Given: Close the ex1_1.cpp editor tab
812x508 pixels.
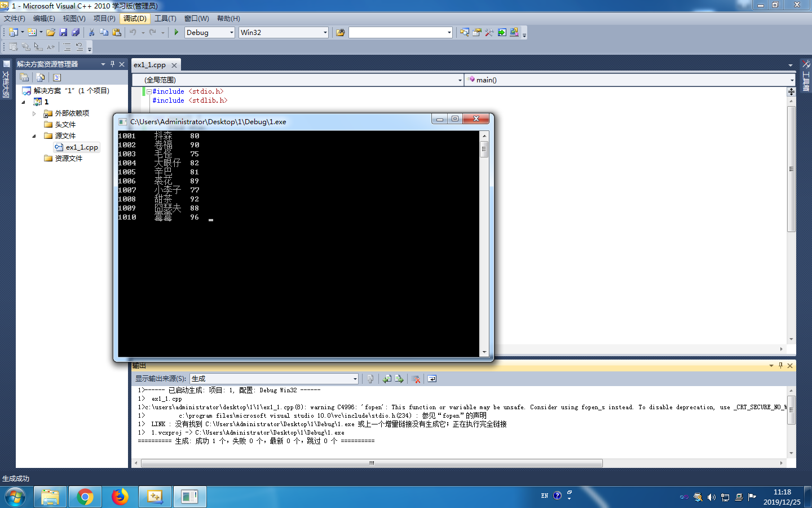Looking at the screenshot, I should tap(174, 65).
